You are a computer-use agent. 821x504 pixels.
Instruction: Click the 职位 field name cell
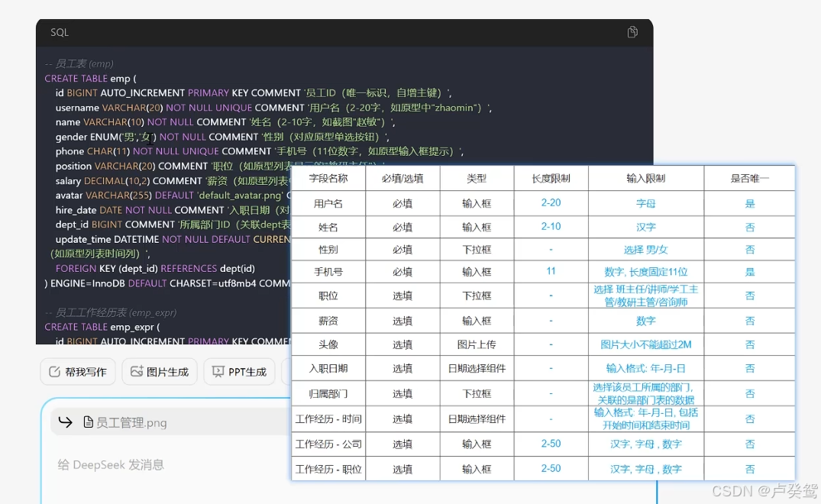[x=328, y=296]
